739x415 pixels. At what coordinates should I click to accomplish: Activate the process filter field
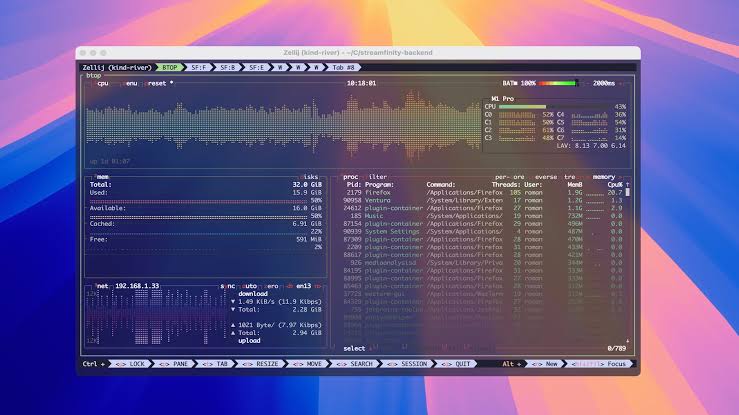pyautogui.click(x=377, y=177)
